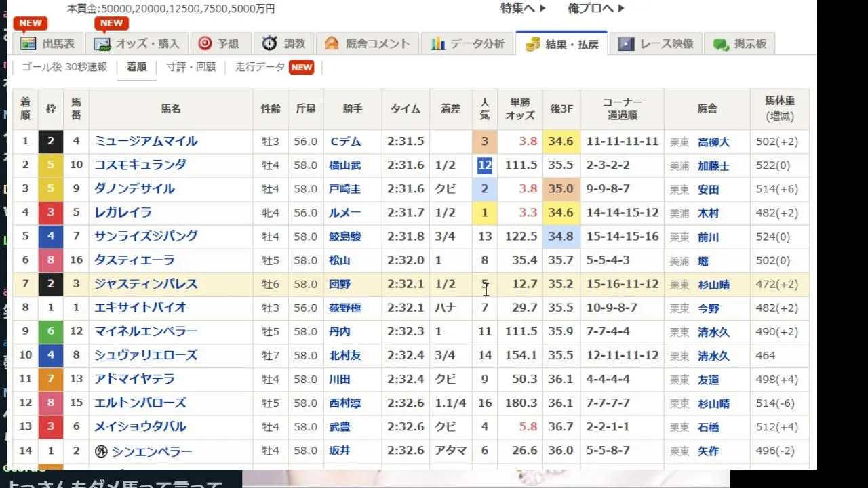
Task: Follow the 特集へ link
Action: 523,8
